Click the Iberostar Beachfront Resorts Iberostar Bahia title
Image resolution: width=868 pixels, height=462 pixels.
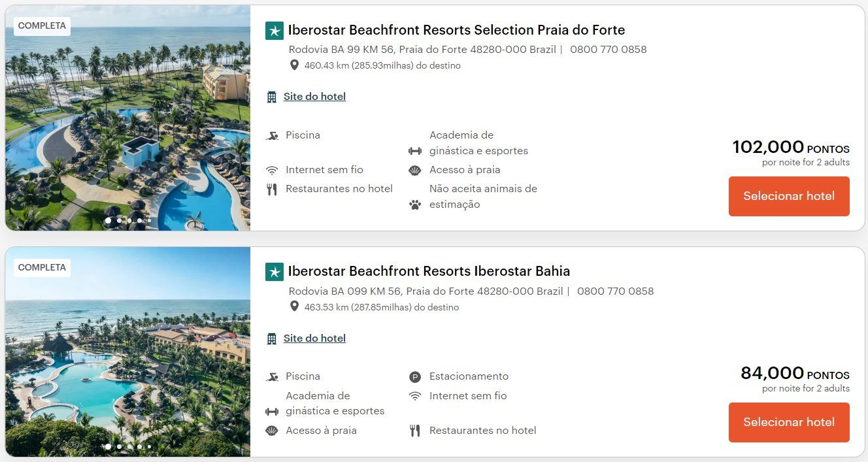(429, 271)
